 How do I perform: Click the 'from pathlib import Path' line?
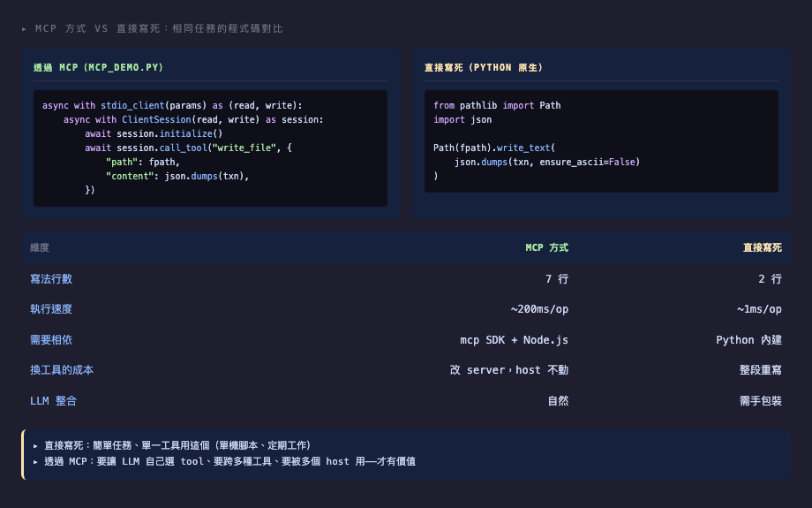tap(497, 105)
